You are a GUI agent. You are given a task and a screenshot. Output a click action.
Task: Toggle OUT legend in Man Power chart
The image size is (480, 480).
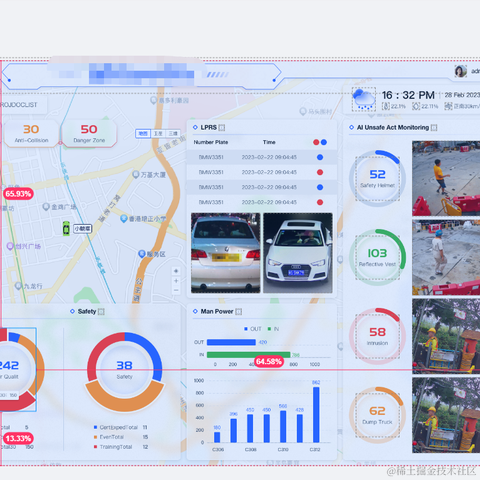[x=253, y=329]
